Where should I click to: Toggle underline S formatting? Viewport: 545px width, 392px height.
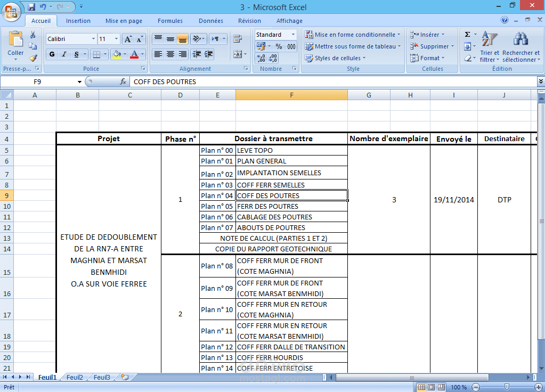[77, 54]
